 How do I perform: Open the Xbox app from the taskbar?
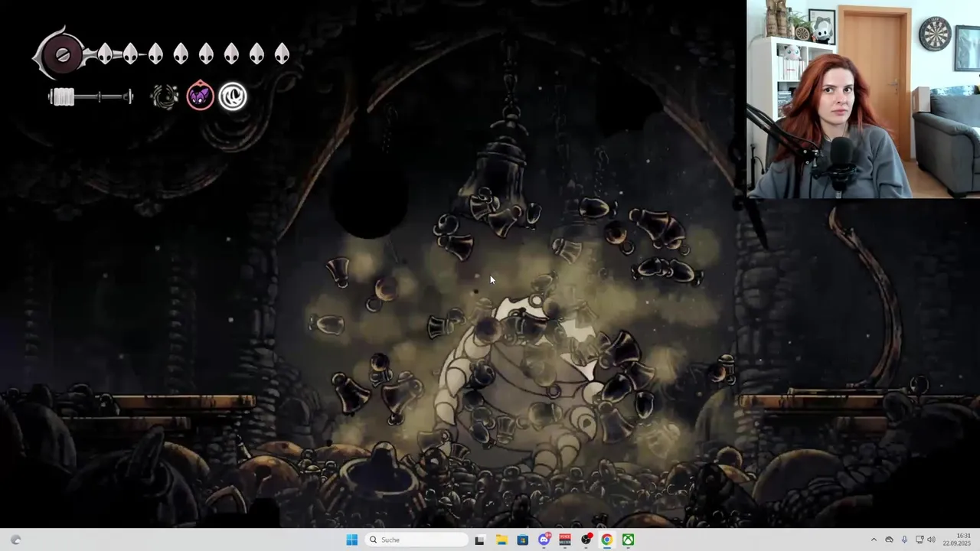coord(628,540)
